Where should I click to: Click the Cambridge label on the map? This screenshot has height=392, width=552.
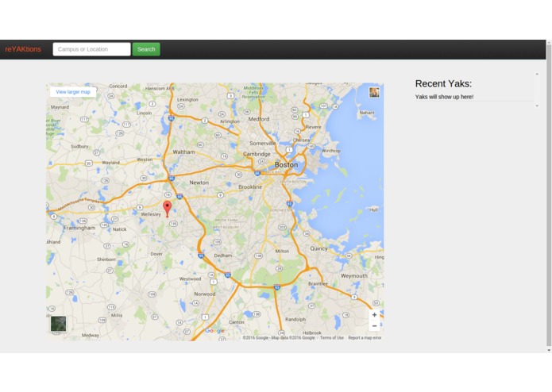click(x=257, y=154)
